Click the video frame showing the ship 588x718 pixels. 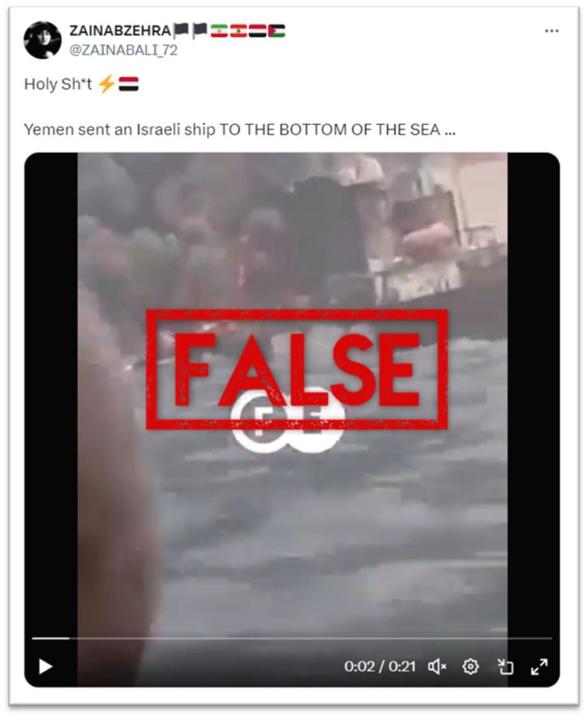point(292,419)
